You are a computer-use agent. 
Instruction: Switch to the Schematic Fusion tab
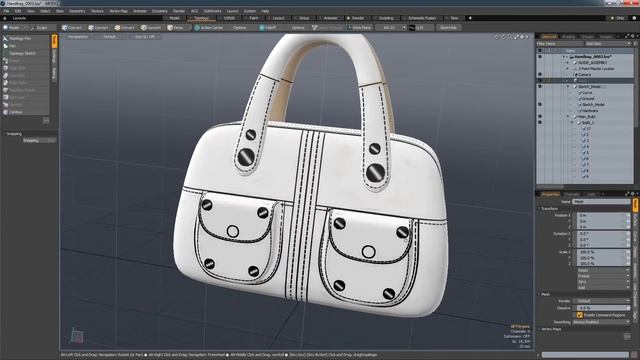point(422,18)
